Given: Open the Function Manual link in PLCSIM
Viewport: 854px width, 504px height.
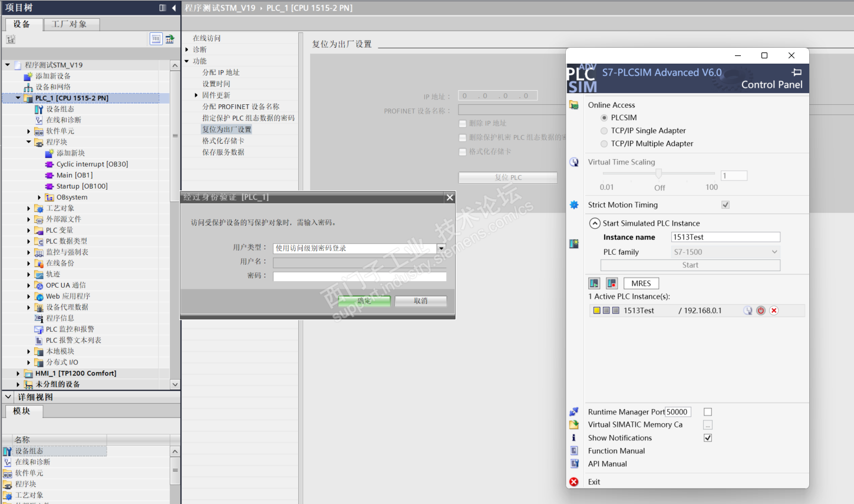Looking at the screenshot, I should [616, 451].
